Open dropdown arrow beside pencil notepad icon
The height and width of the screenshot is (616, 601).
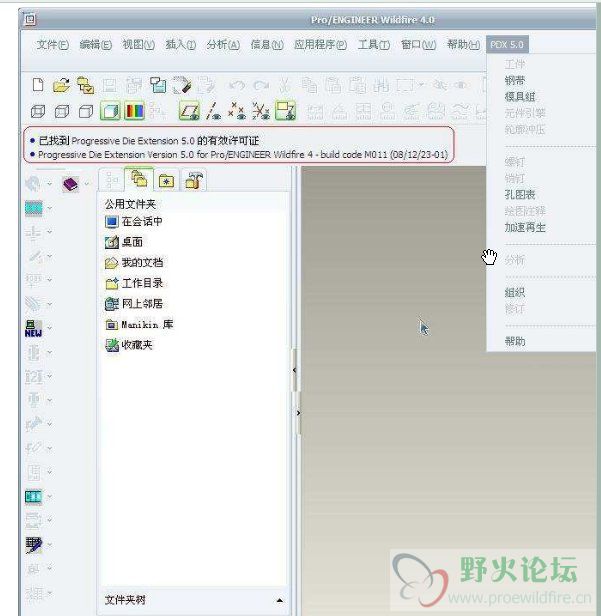[x=50, y=544]
